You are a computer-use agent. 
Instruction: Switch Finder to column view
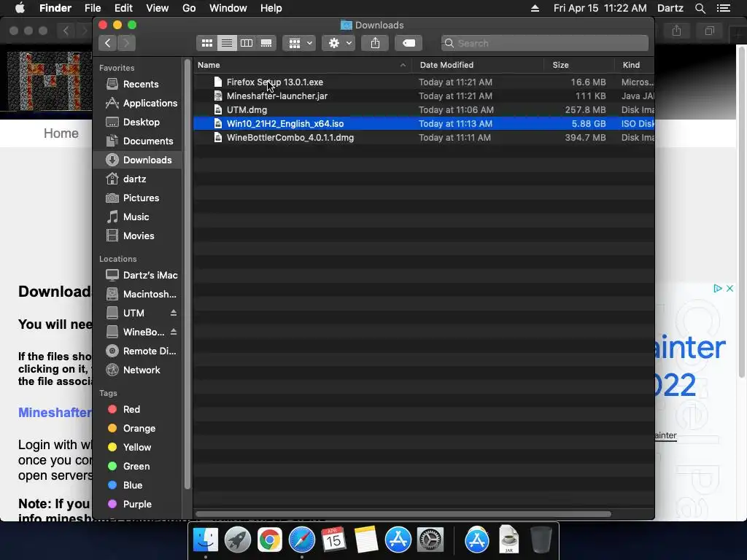(247, 43)
